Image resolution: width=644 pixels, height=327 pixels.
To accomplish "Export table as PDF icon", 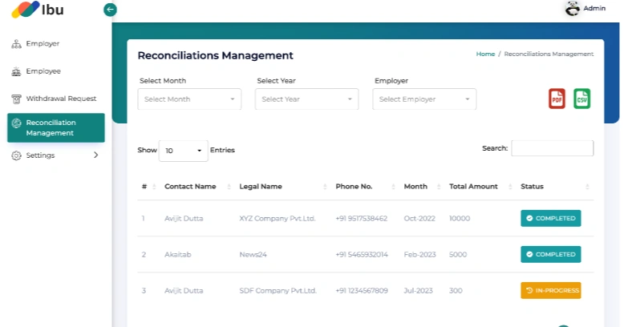I will (x=557, y=99).
